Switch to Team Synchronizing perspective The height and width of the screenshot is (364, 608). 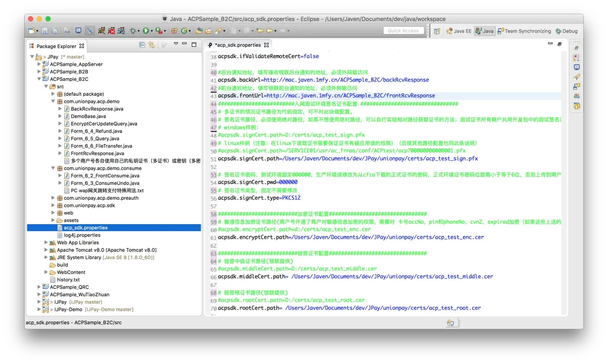pos(524,31)
